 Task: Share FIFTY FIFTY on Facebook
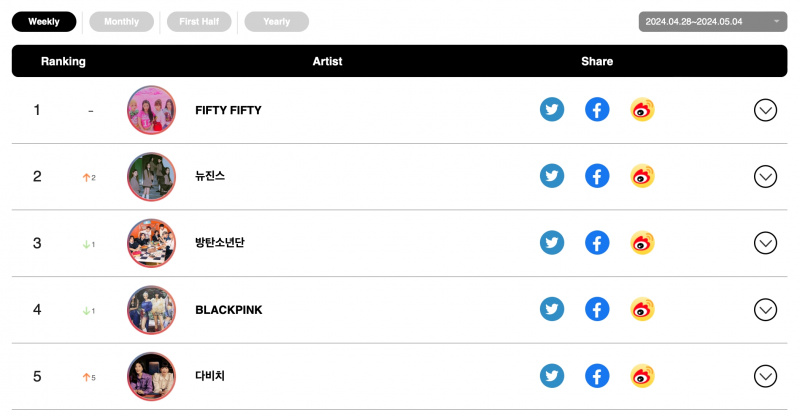(x=597, y=109)
